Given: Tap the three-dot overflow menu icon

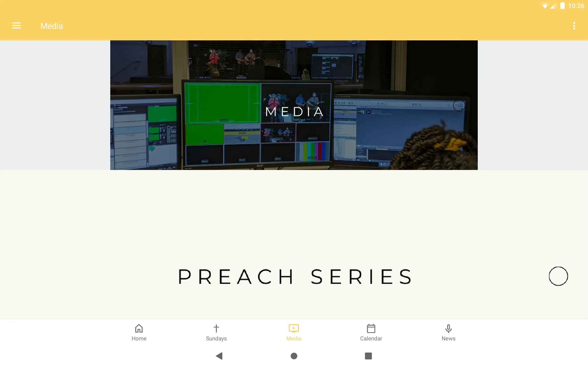Looking at the screenshot, I should (574, 26).
